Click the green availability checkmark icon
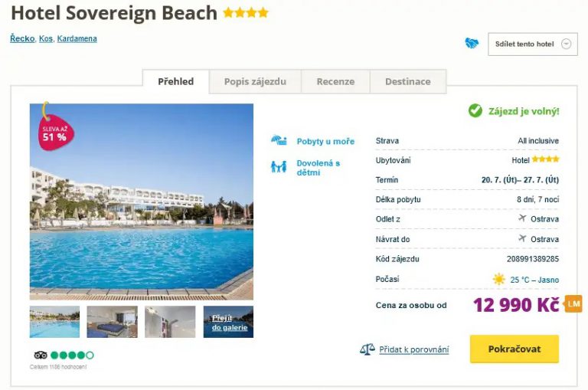 pos(475,111)
